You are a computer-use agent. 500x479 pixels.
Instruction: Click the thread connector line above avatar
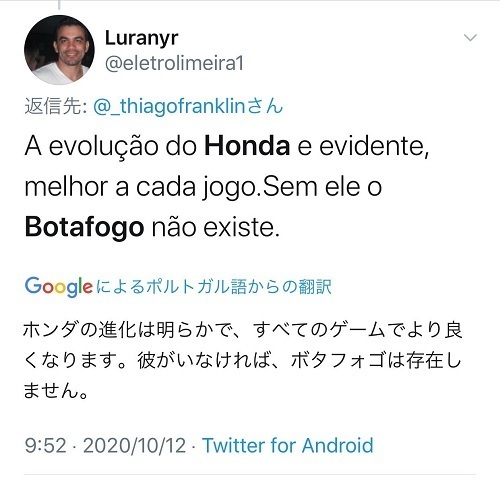[59, 5]
